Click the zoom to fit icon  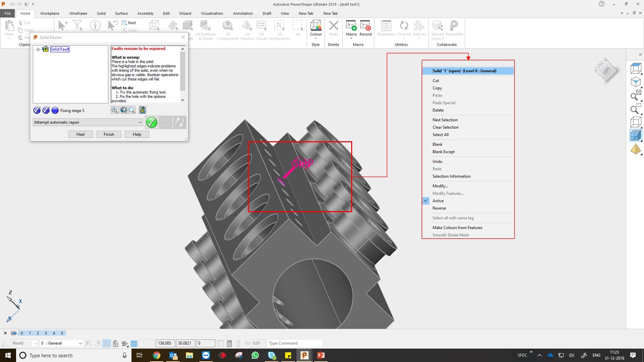(x=636, y=96)
